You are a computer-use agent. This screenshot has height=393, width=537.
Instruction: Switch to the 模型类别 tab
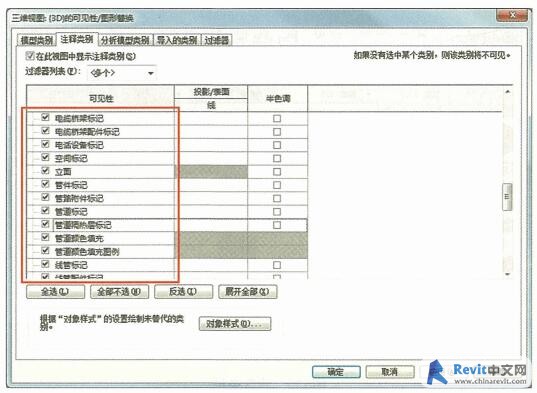click(36, 40)
